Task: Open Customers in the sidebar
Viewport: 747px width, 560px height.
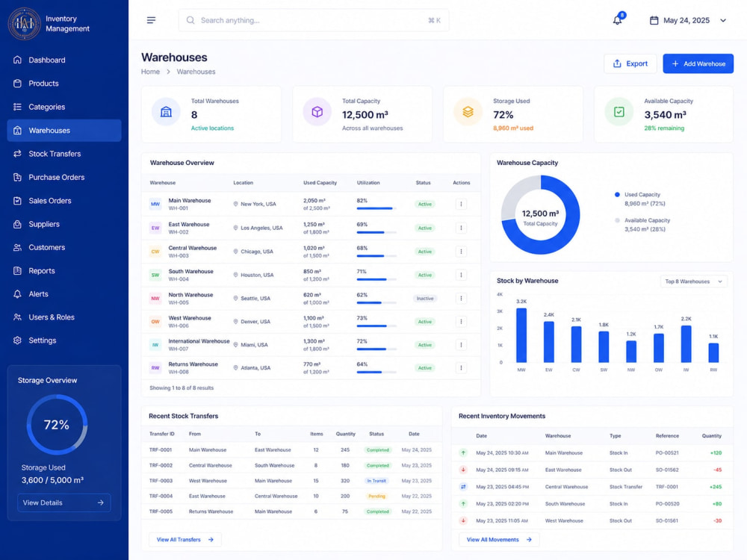Action: tap(63, 247)
